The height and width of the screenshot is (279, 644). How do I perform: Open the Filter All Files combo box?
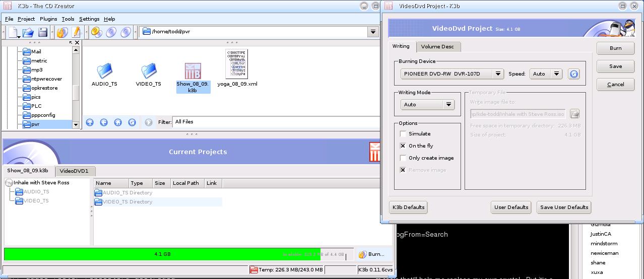(277, 122)
